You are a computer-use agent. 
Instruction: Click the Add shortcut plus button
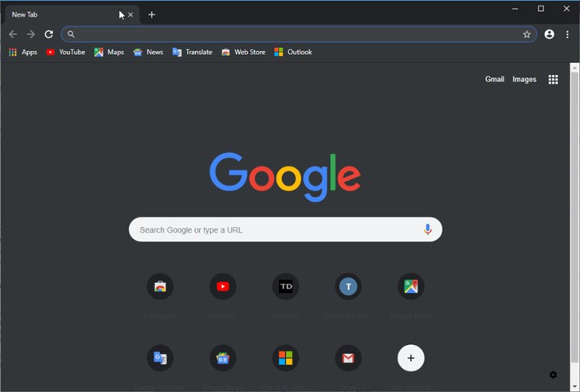411,358
